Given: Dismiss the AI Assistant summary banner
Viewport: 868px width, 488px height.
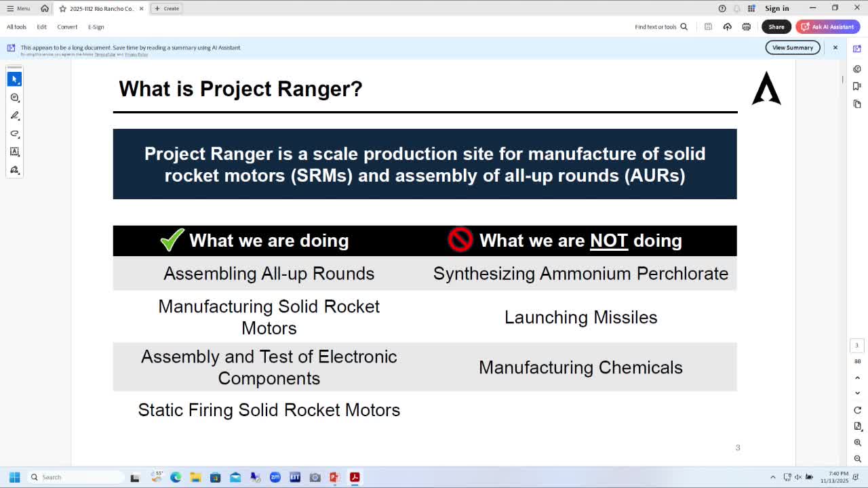Looking at the screenshot, I should tap(835, 47).
